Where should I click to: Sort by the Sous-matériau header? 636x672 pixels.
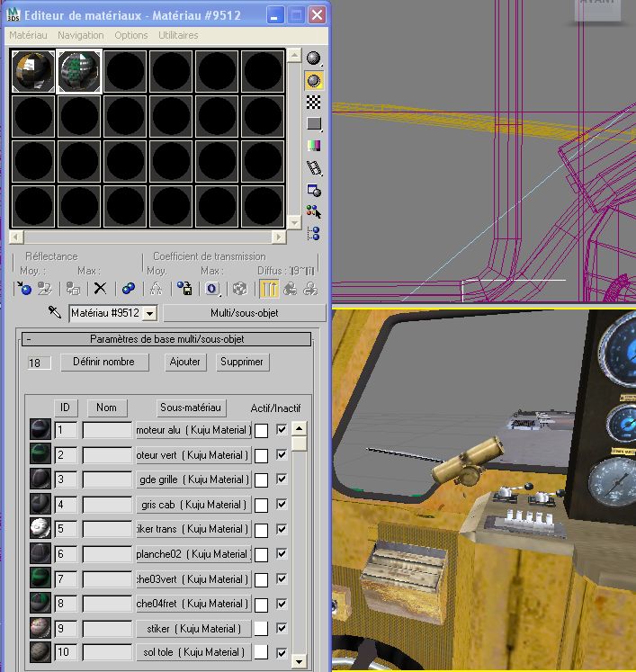click(x=191, y=408)
